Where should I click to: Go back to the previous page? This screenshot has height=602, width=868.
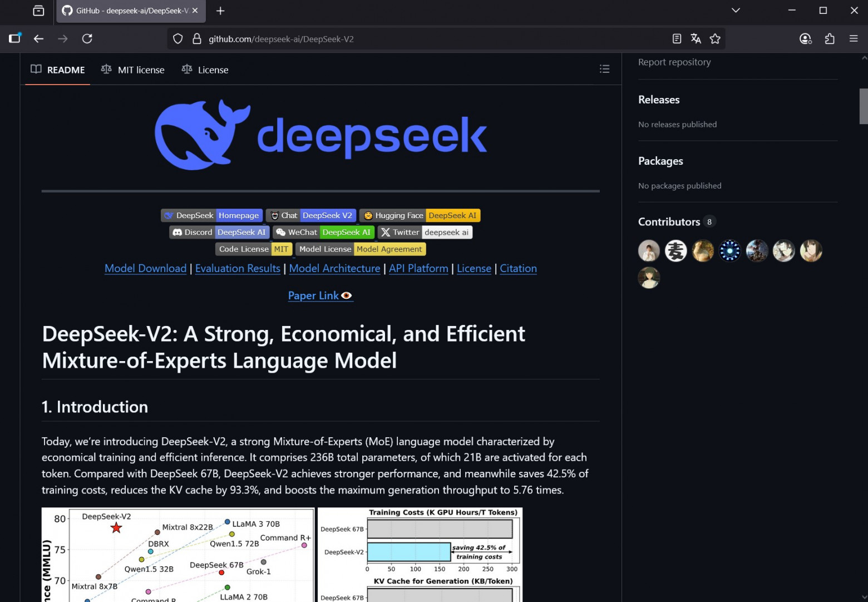pyautogui.click(x=38, y=38)
